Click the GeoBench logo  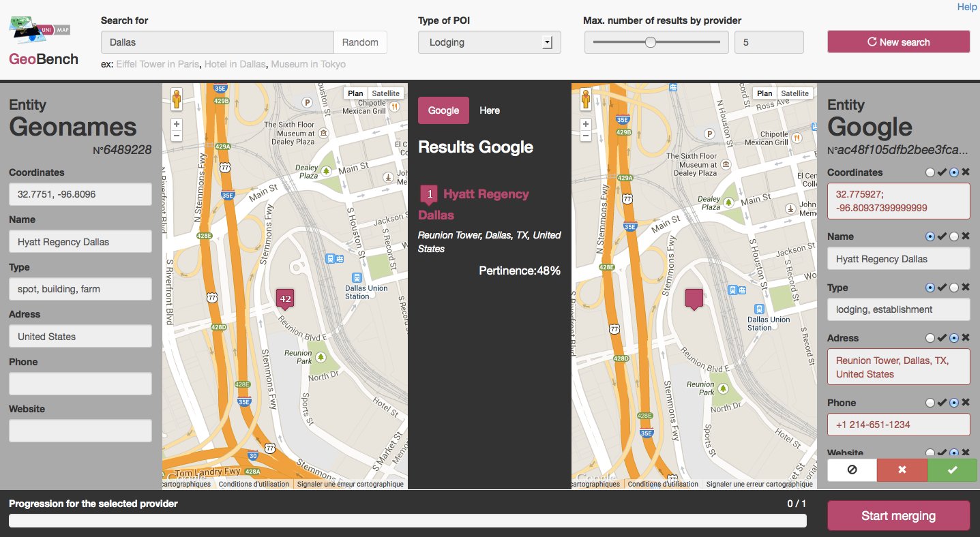point(44,42)
